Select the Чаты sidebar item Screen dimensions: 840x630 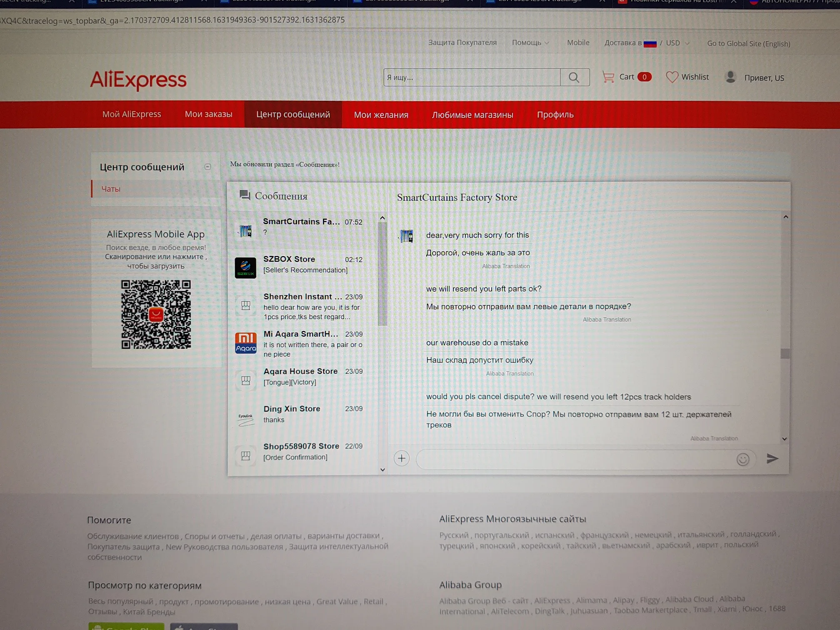pos(111,189)
